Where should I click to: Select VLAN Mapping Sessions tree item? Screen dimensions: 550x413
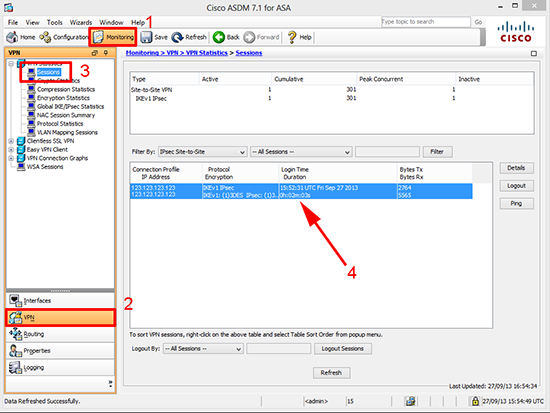[x=67, y=132]
